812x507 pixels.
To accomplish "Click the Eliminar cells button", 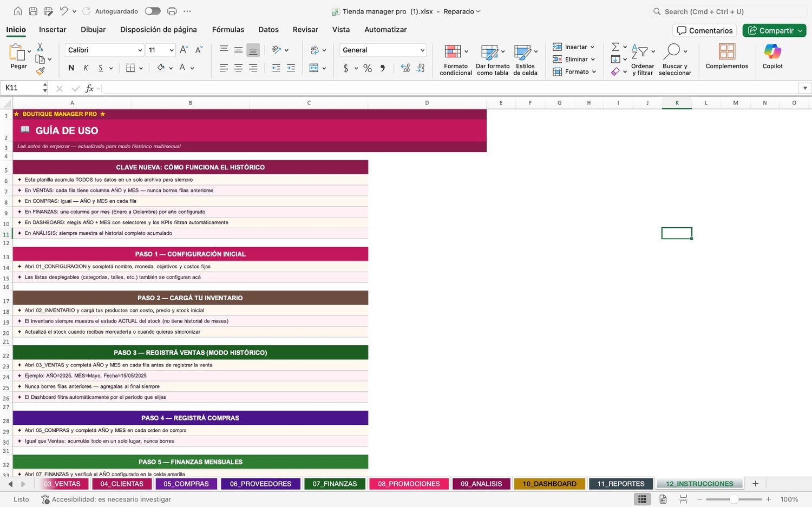I will pyautogui.click(x=574, y=60).
